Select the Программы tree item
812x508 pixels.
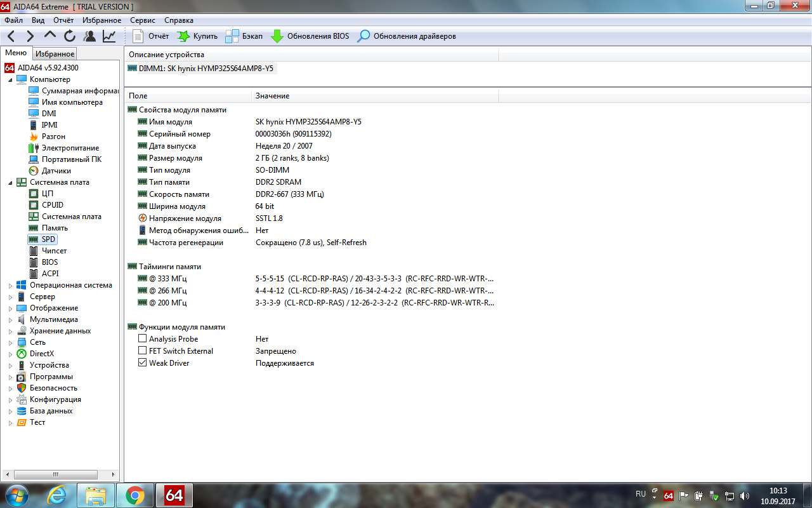click(x=44, y=377)
